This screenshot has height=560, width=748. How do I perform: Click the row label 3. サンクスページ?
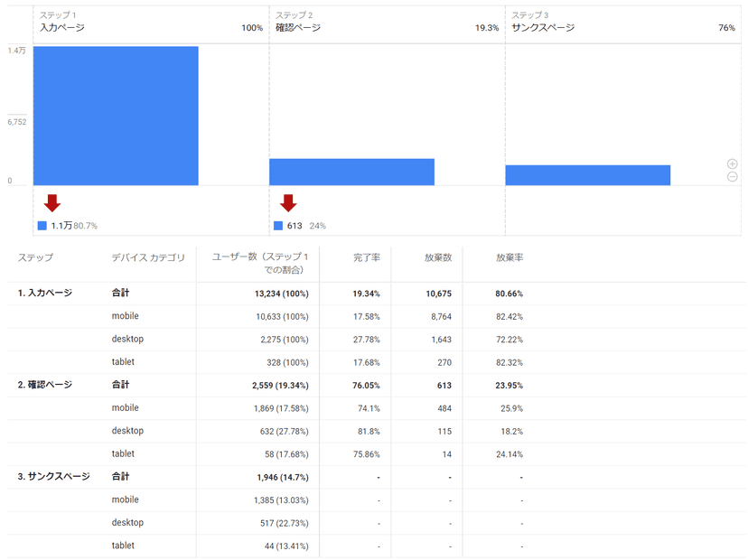pyautogui.click(x=54, y=476)
